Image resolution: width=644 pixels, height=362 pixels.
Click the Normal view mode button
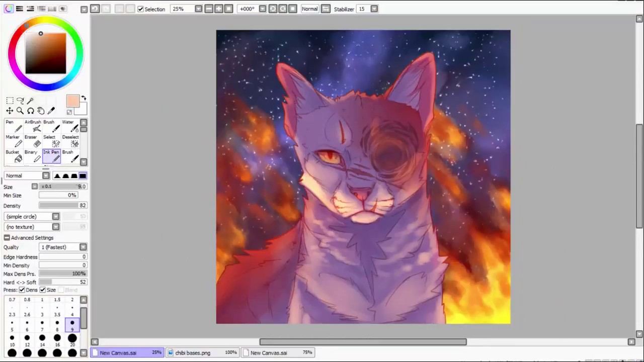click(x=309, y=9)
